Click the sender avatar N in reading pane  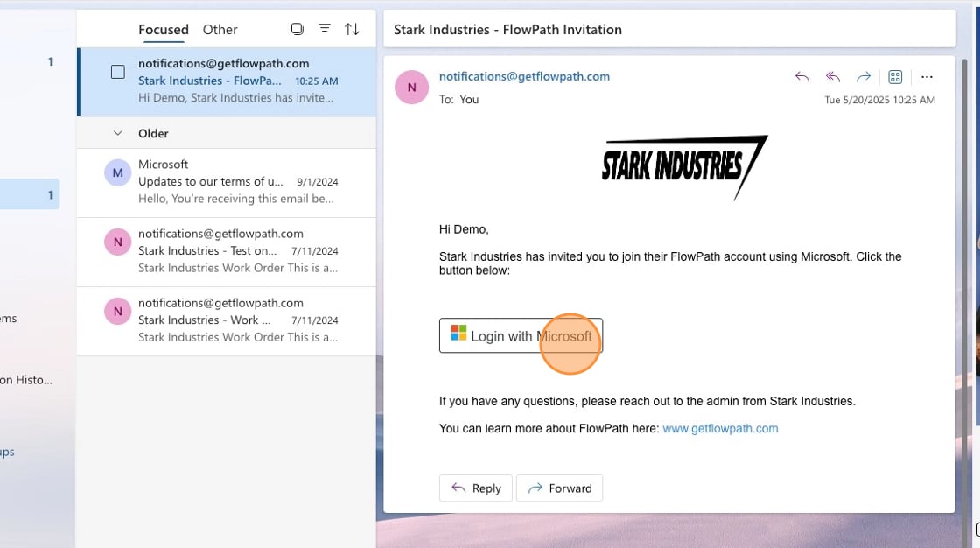tap(411, 87)
